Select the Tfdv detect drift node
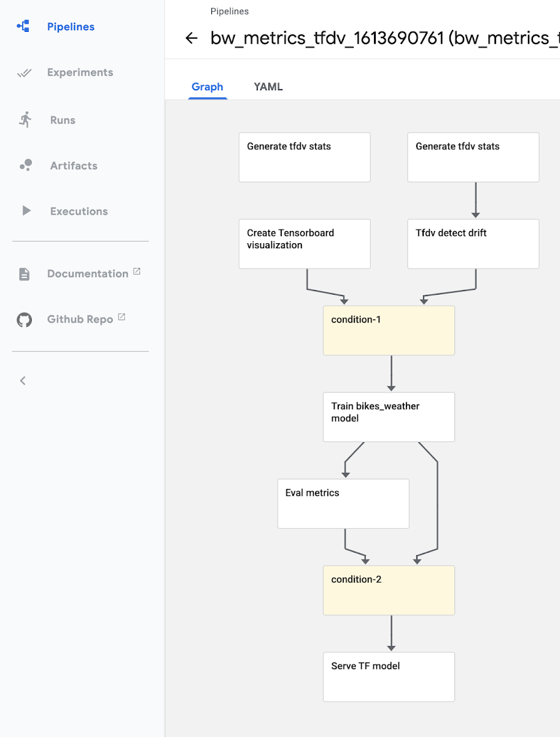The height and width of the screenshot is (737, 560). click(x=473, y=244)
